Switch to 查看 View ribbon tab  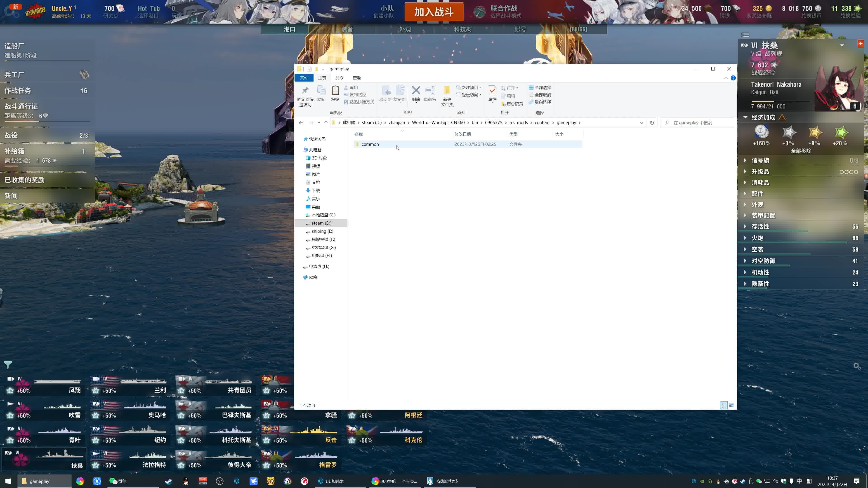357,78
